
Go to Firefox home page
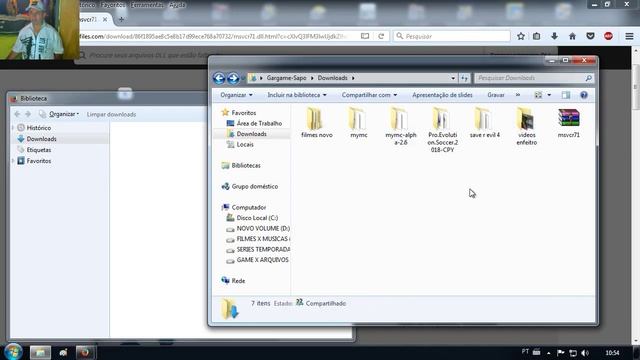(572, 36)
